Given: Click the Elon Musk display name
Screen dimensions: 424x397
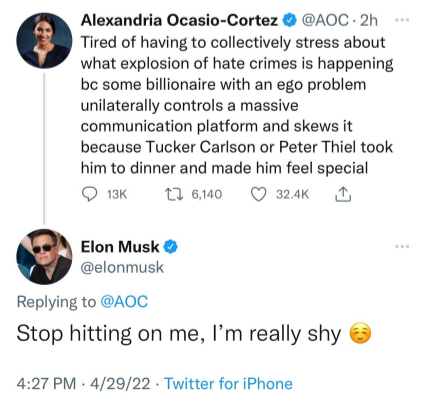Looking at the screenshot, I should 120,247.
